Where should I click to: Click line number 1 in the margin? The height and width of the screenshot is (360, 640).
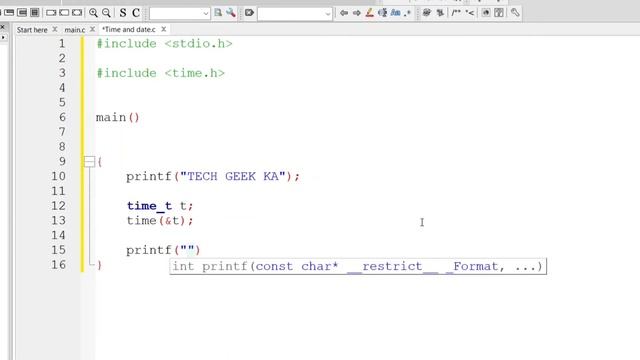tap(62, 44)
